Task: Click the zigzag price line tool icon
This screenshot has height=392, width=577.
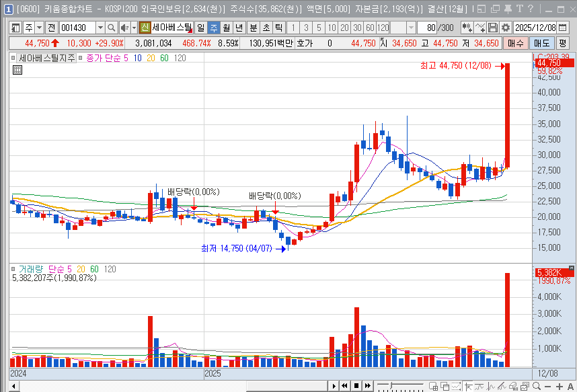Action: [490, 386]
